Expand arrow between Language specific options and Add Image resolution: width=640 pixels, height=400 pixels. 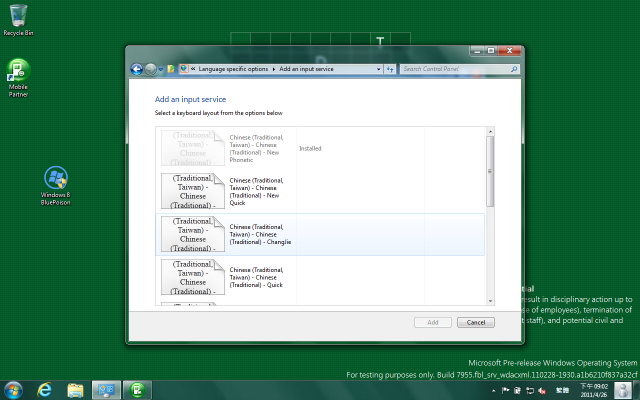pos(274,69)
